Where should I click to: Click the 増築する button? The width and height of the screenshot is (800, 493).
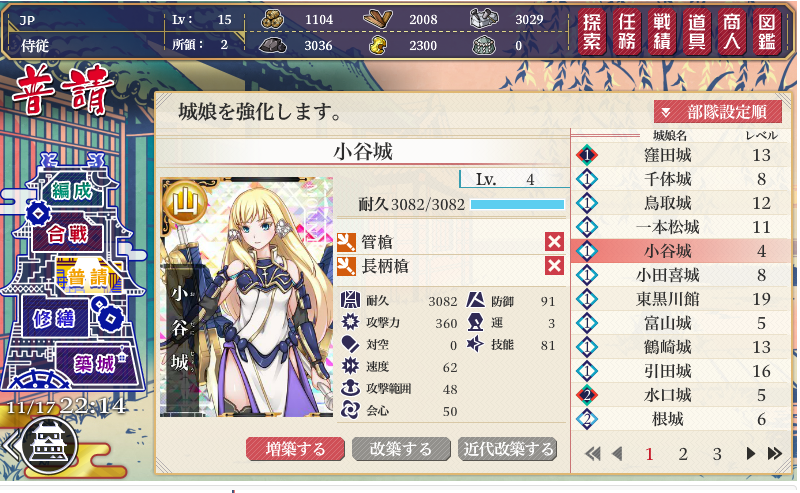[x=295, y=449]
